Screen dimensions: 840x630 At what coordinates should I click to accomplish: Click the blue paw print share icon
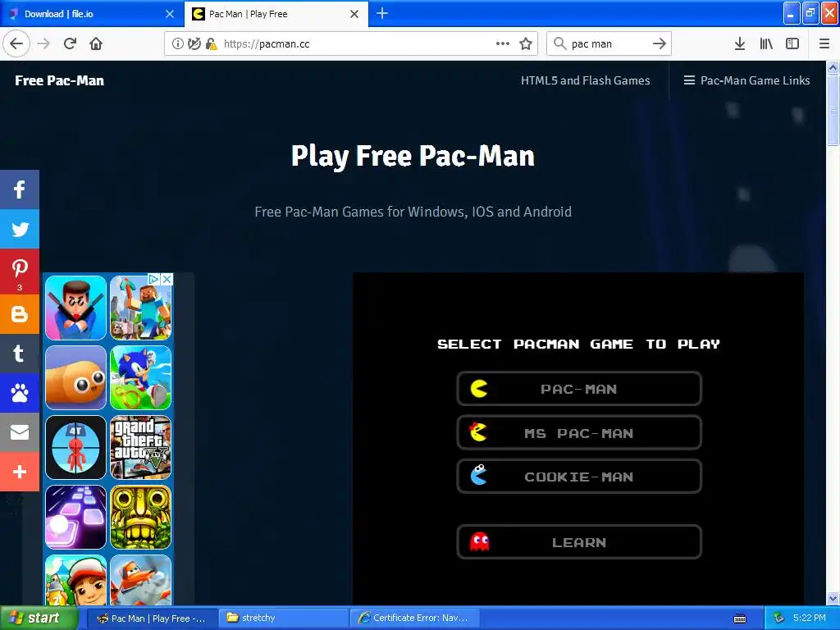point(20,393)
